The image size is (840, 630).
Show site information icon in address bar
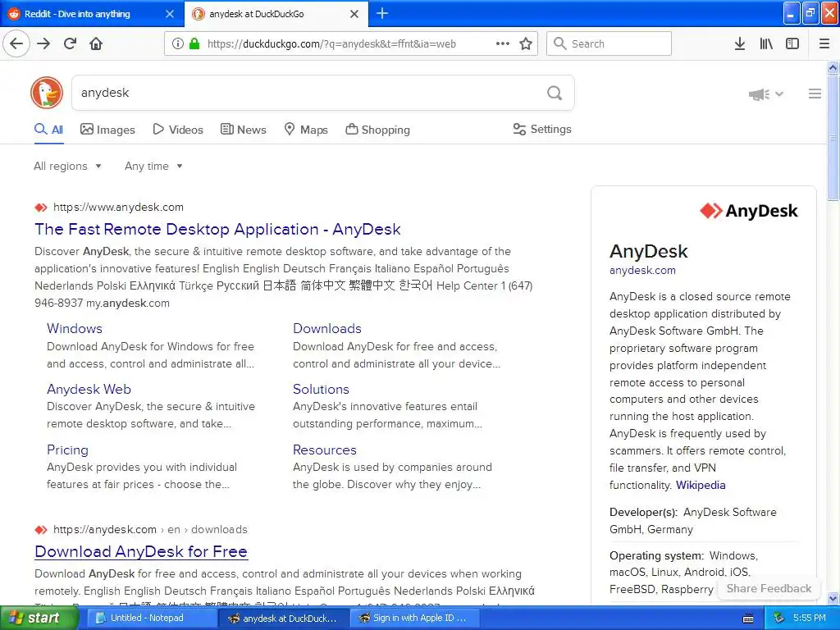177,44
